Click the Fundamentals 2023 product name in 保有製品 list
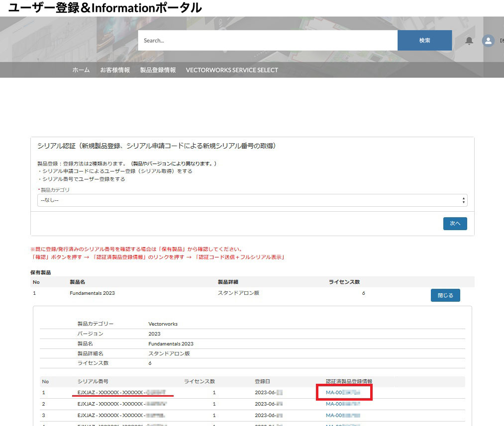The height and width of the screenshot is (426, 504). (92, 293)
